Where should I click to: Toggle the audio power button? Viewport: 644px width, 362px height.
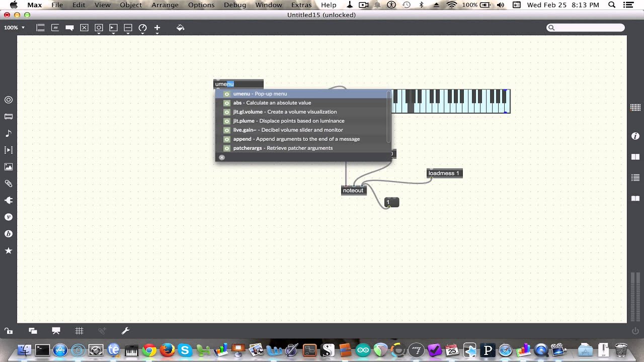[635, 331]
